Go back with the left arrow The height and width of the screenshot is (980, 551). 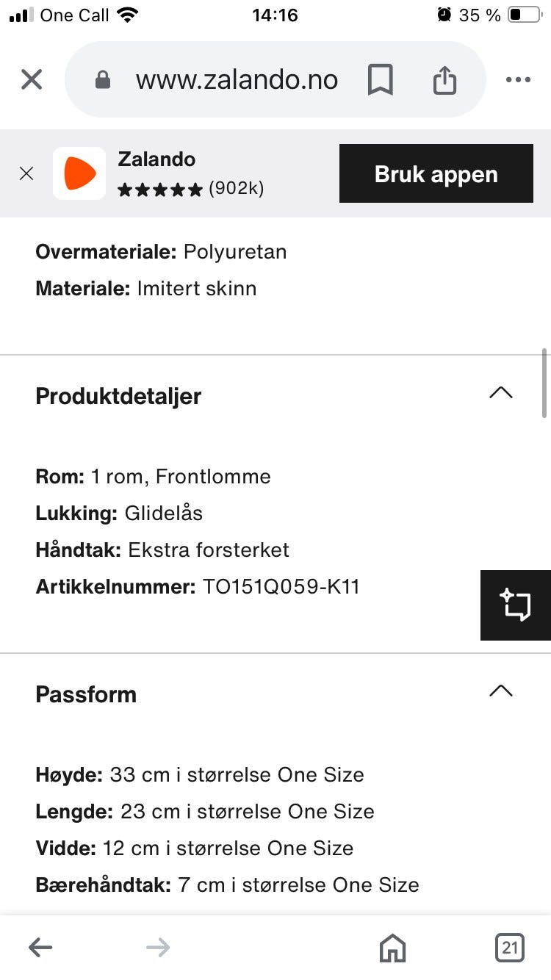(40, 948)
